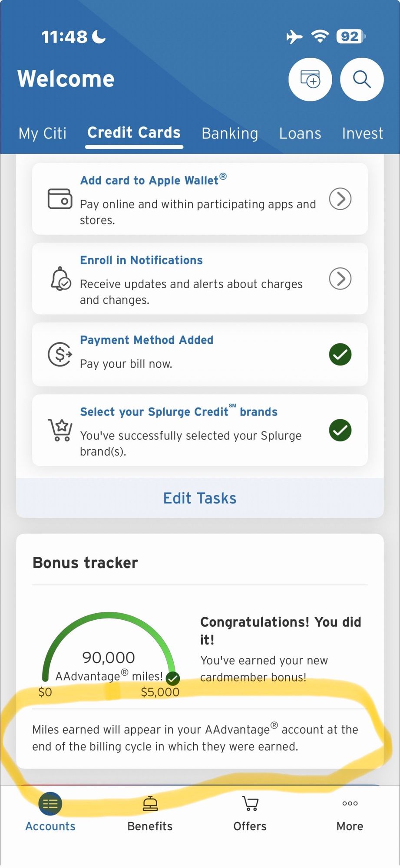
Task: Tap the shopping cart star Splurge icon
Action: [60, 430]
